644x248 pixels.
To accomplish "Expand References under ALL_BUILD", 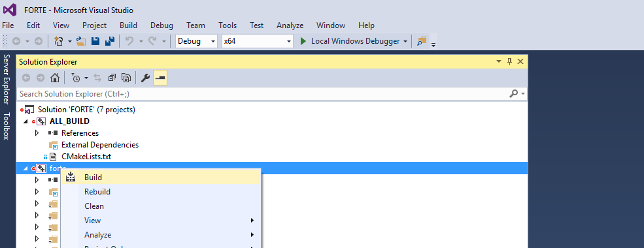I will pos(37,133).
